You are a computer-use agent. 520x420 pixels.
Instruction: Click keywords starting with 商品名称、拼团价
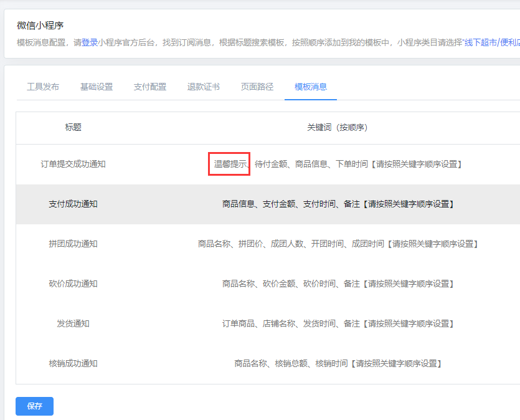(x=338, y=244)
